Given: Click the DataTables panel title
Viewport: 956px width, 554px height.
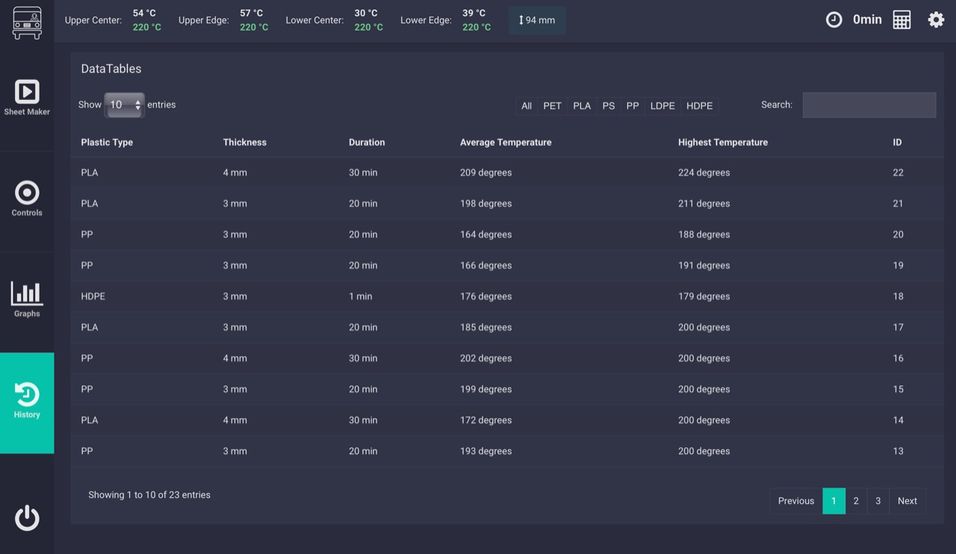Looking at the screenshot, I should click(111, 69).
